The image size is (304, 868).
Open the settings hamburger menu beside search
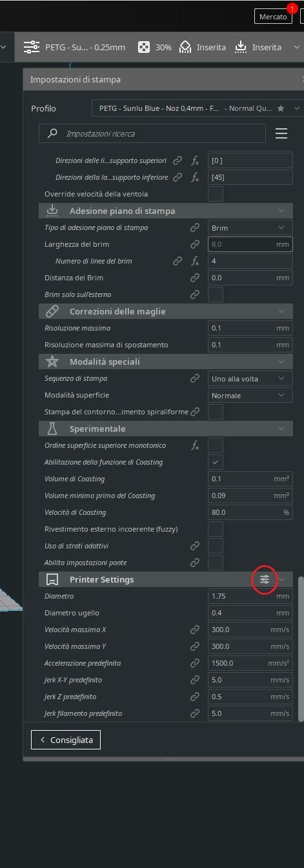coord(281,133)
